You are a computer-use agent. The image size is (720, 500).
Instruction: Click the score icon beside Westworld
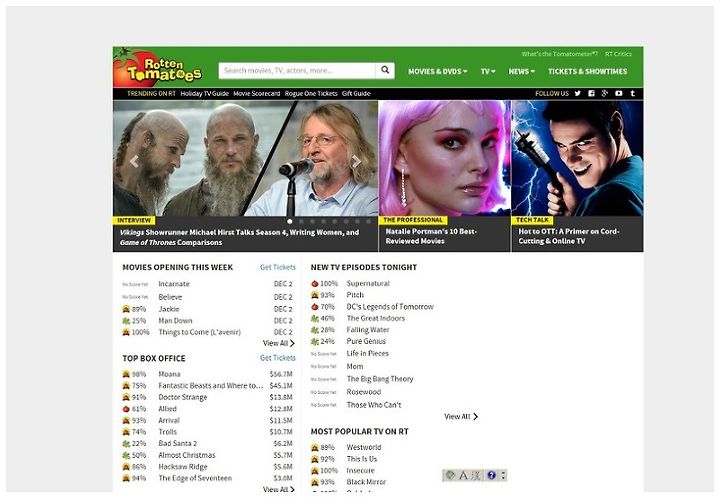[315, 447]
